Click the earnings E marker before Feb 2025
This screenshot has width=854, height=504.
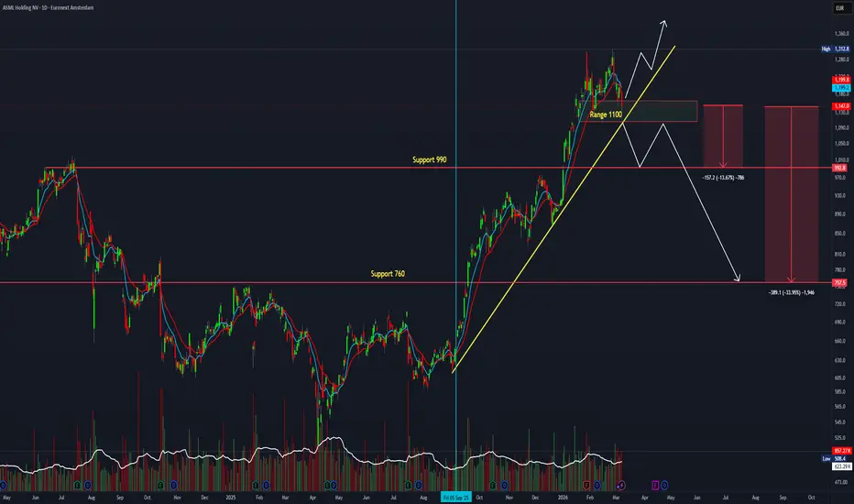tap(256, 485)
